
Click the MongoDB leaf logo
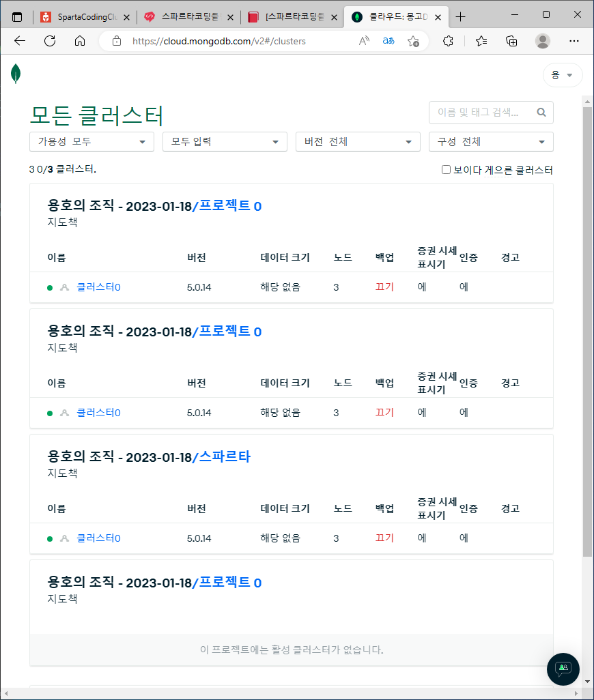click(16, 74)
